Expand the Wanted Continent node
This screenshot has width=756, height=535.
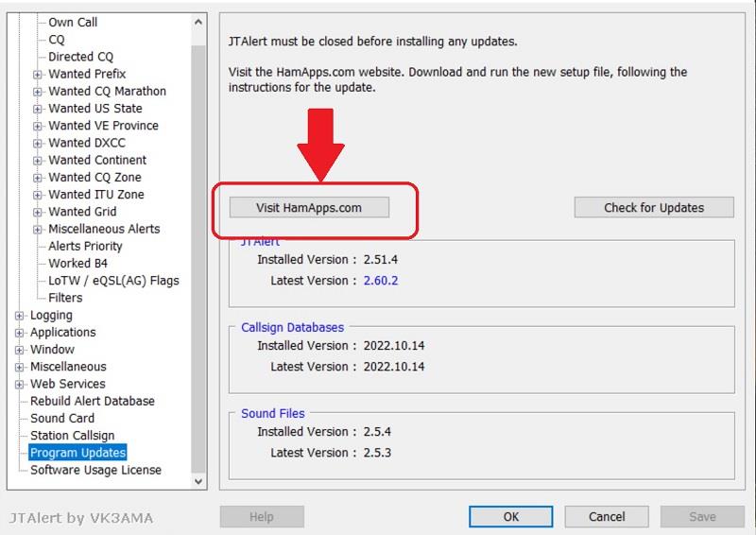pos(37,161)
